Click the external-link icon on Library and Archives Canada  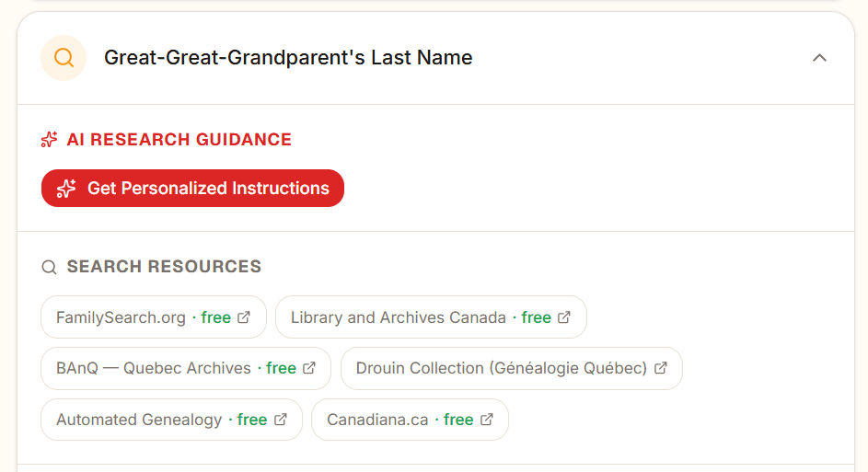564,317
